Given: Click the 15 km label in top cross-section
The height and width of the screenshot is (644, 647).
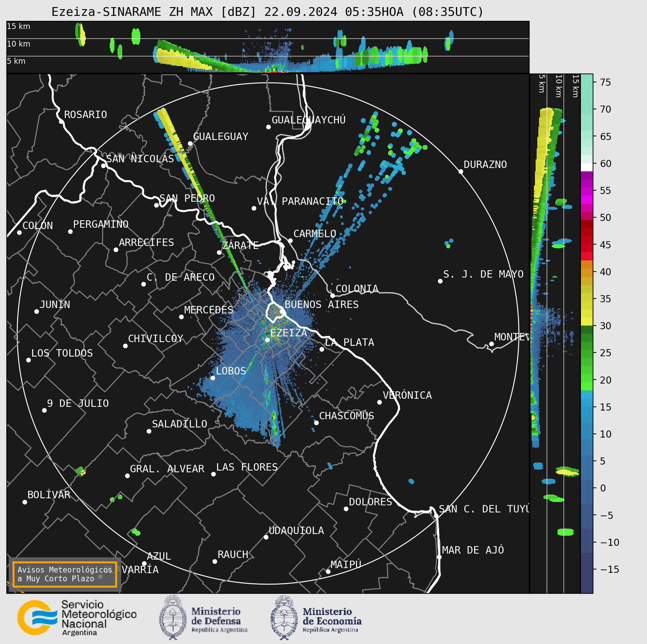Looking at the screenshot, I should click(x=19, y=26).
